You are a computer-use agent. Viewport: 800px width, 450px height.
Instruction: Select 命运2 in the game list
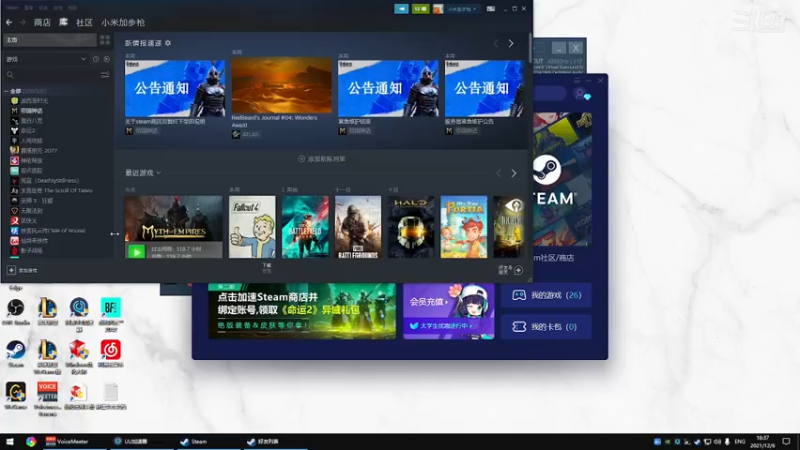[28, 131]
